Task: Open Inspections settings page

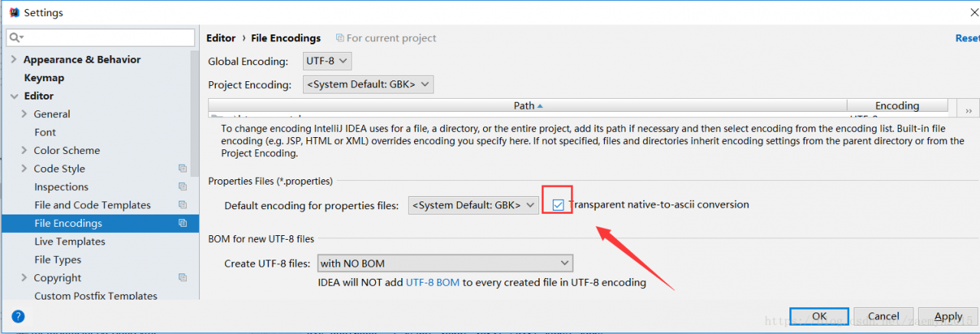Action: tap(61, 187)
